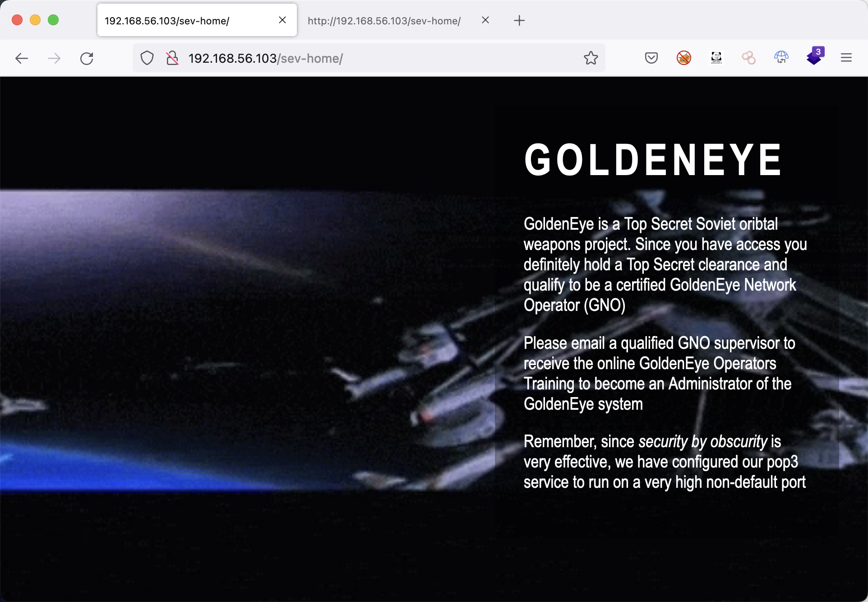Click the back navigation arrow
Viewport: 868px width, 602px height.
click(22, 58)
